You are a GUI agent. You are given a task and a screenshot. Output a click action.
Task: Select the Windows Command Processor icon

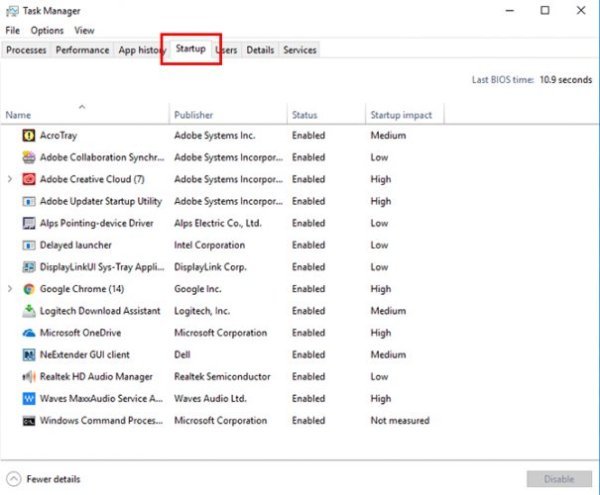tap(28, 421)
